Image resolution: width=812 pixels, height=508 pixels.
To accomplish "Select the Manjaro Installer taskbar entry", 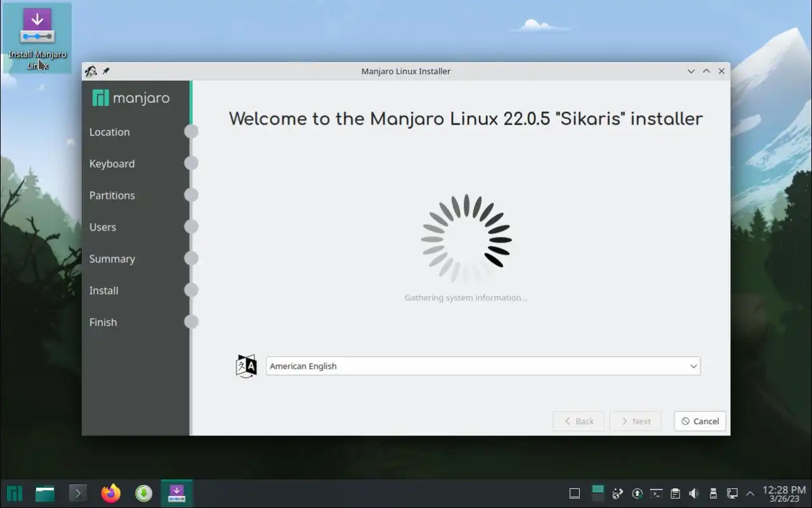I will point(176,493).
